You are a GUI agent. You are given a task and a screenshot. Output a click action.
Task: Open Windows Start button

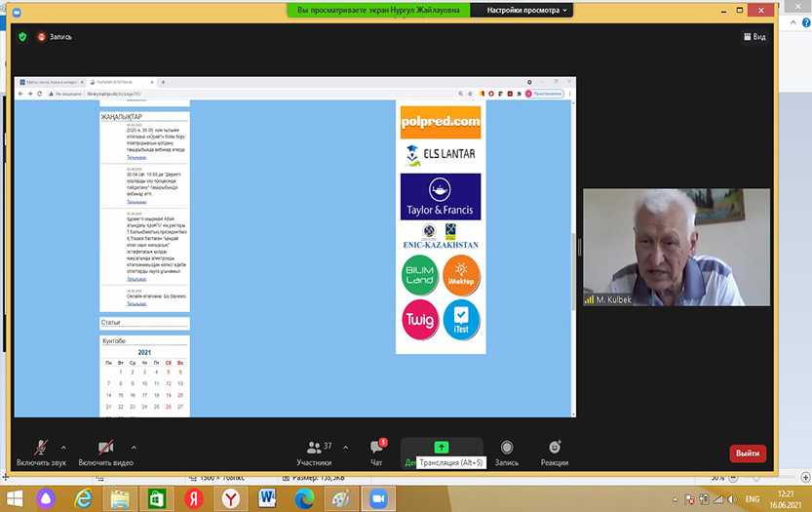pos(15,499)
